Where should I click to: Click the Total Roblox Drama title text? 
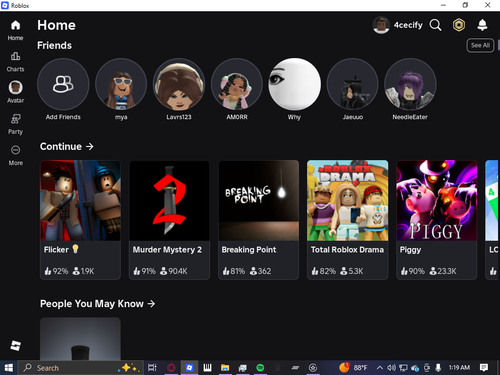pos(347,250)
